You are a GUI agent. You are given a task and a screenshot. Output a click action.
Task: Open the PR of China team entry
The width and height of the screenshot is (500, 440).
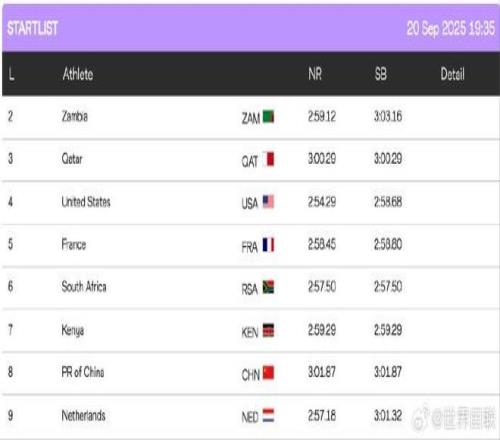[83, 372]
